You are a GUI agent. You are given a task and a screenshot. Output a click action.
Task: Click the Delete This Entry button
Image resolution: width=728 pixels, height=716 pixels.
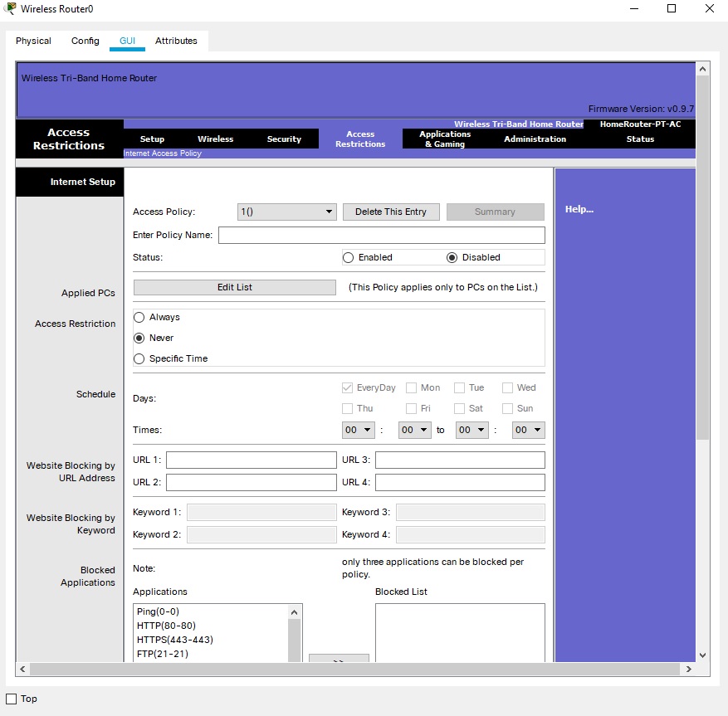tap(390, 212)
